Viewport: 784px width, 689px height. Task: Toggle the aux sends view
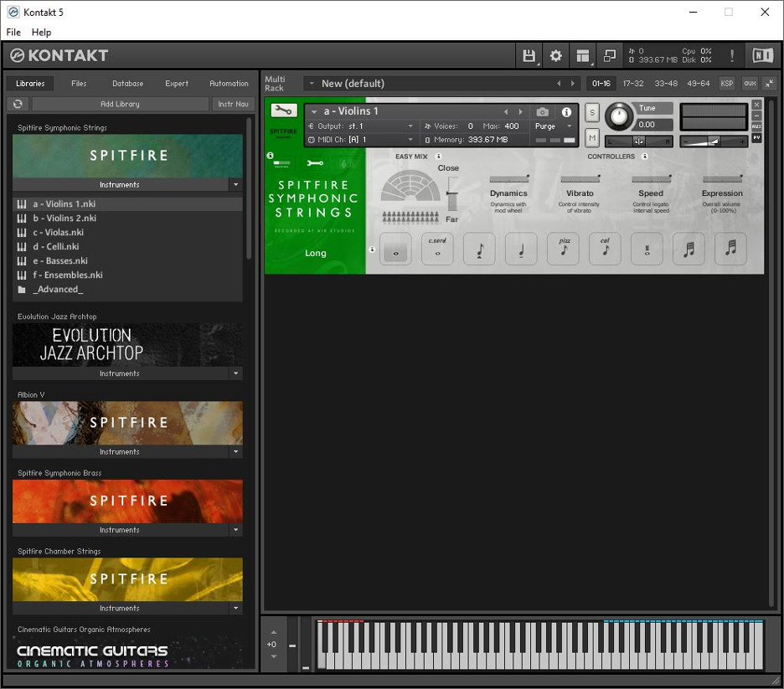tap(750, 84)
